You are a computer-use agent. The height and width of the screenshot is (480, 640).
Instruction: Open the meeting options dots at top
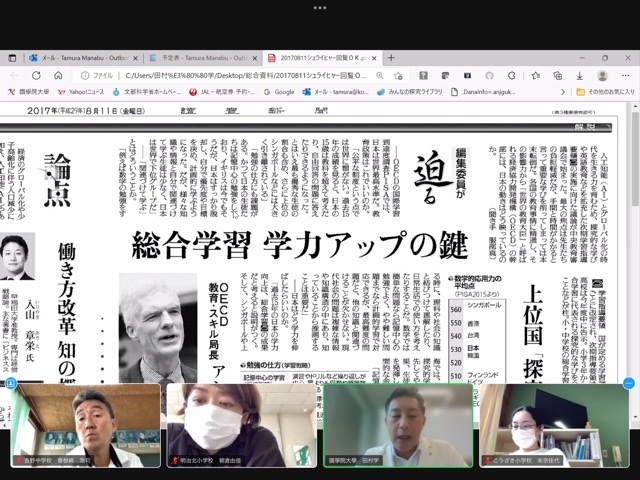tap(320, 7)
